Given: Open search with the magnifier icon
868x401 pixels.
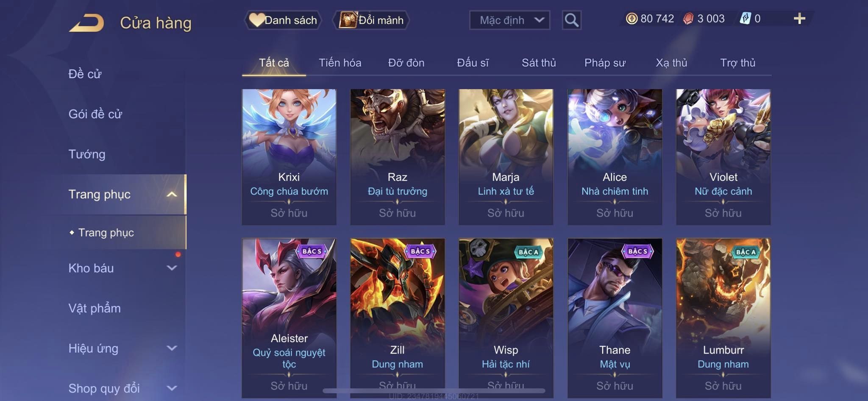Looking at the screenshot, I should point(571,20).
